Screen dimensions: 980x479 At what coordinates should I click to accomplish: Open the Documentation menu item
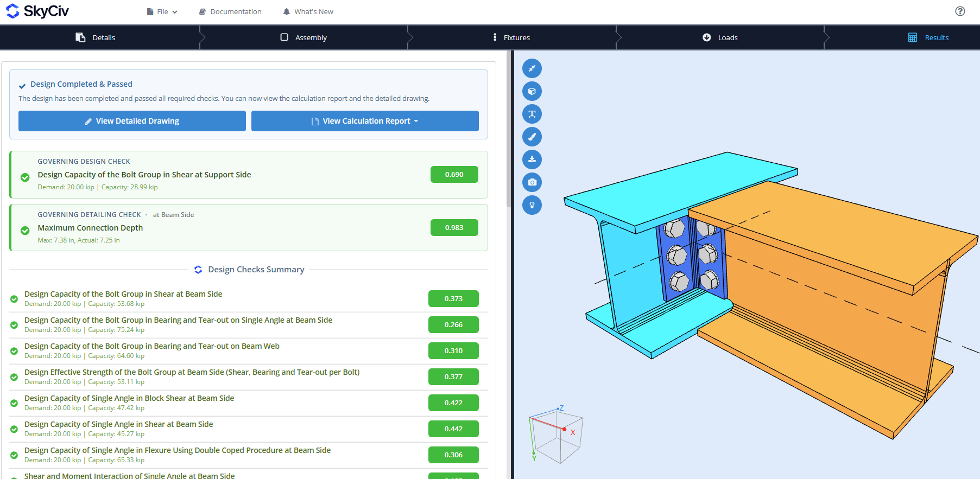point(230,11)
